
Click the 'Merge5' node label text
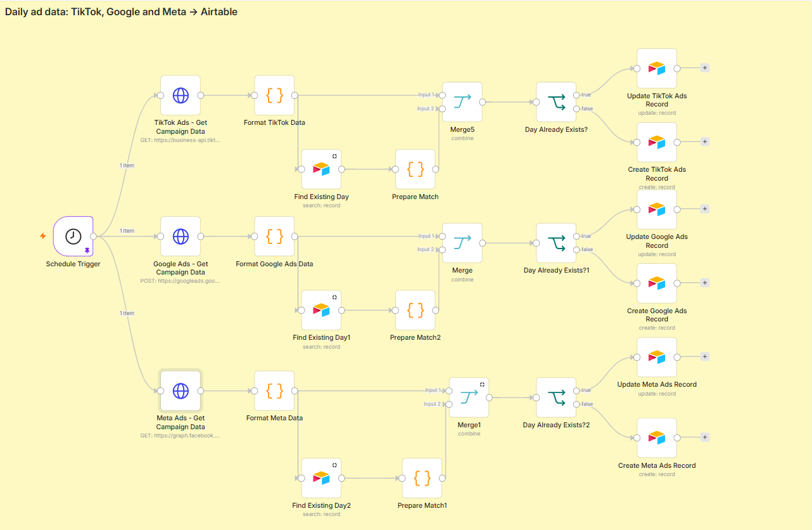pos(462,129)
